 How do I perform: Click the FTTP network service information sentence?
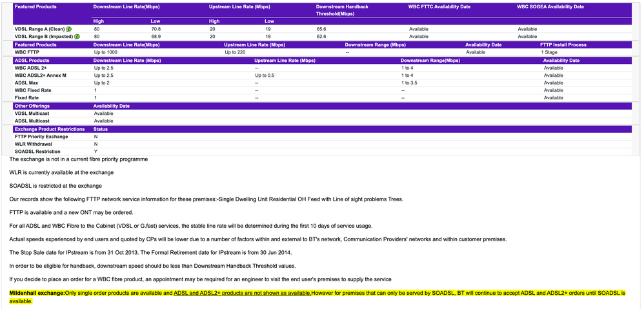[206, 199]
